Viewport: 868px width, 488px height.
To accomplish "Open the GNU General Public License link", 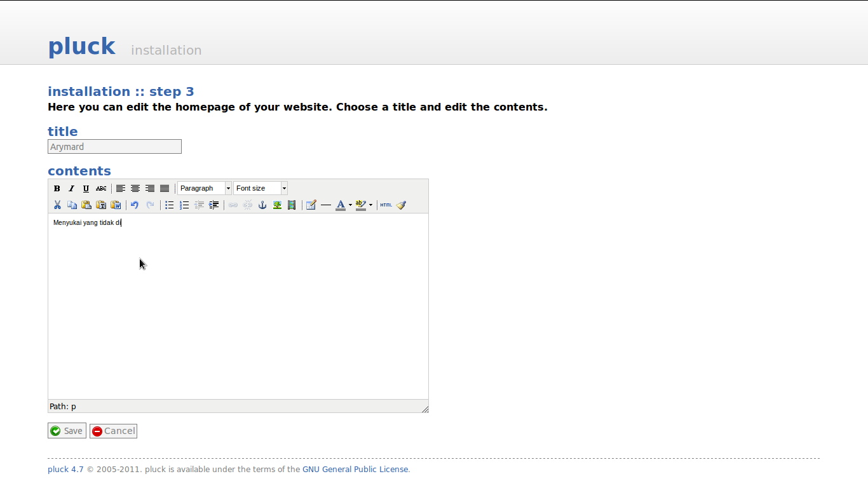I will [355, 470].
